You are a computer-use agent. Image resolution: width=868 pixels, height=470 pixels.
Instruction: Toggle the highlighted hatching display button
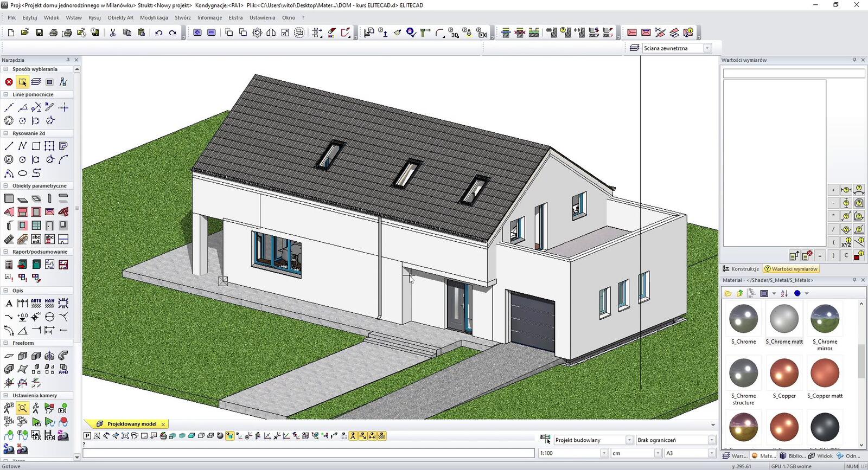pyautogui.click(x=382, y=436)
